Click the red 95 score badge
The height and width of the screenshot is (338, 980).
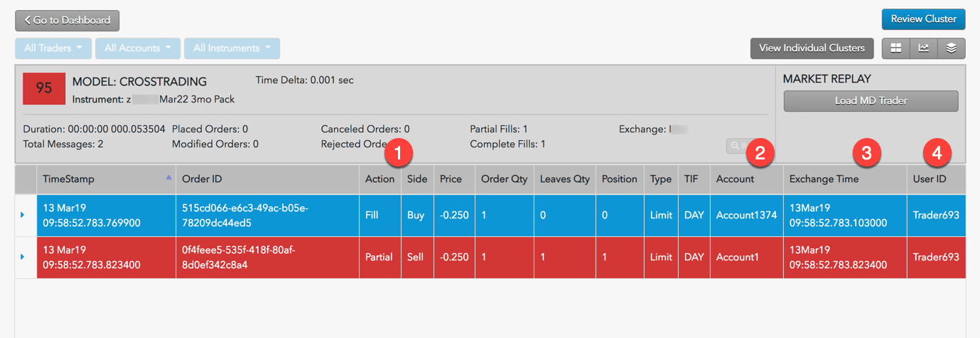44,89
